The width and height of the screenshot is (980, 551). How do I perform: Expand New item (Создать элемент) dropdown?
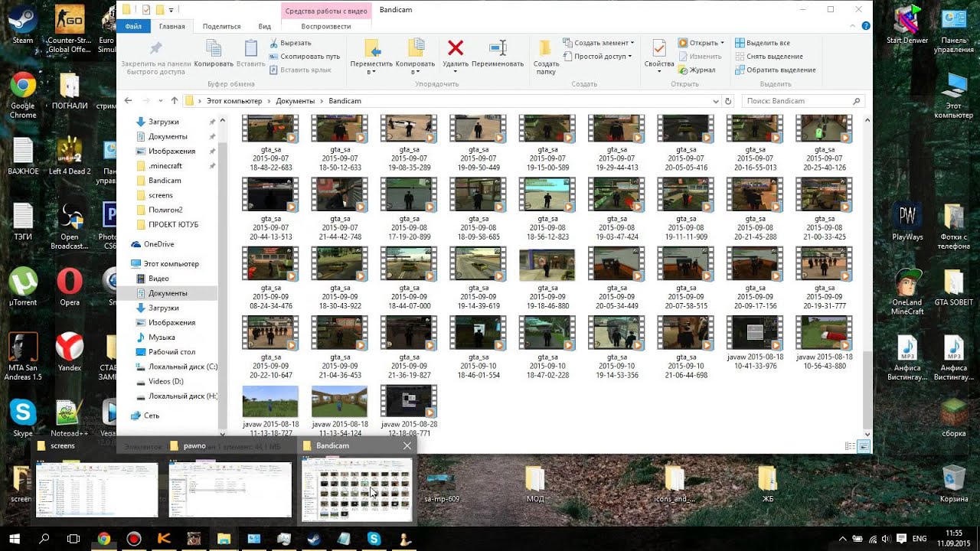(599, 43)
